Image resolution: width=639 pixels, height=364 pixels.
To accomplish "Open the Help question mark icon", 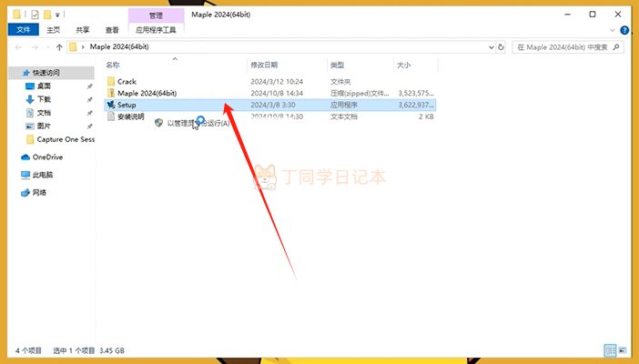I will pyautogui.click(x=624, y=30).
